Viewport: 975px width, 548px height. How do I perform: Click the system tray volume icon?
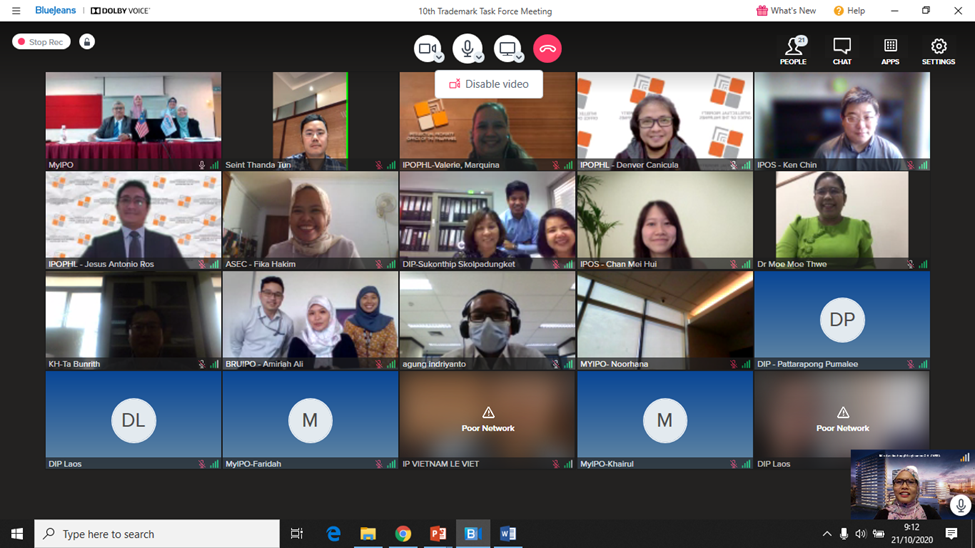pos(861,534)
